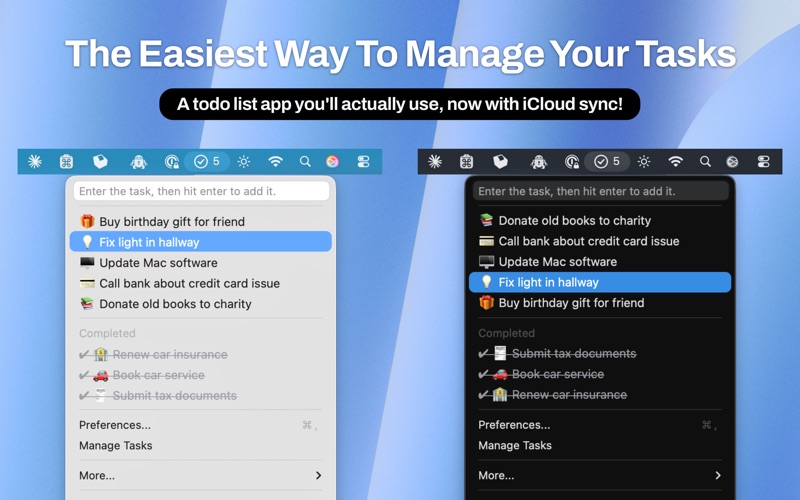This screenshot has width=800, height=500.
Task: Open Spotlight search in dark menu bar
Action: [x=705, y=162]
